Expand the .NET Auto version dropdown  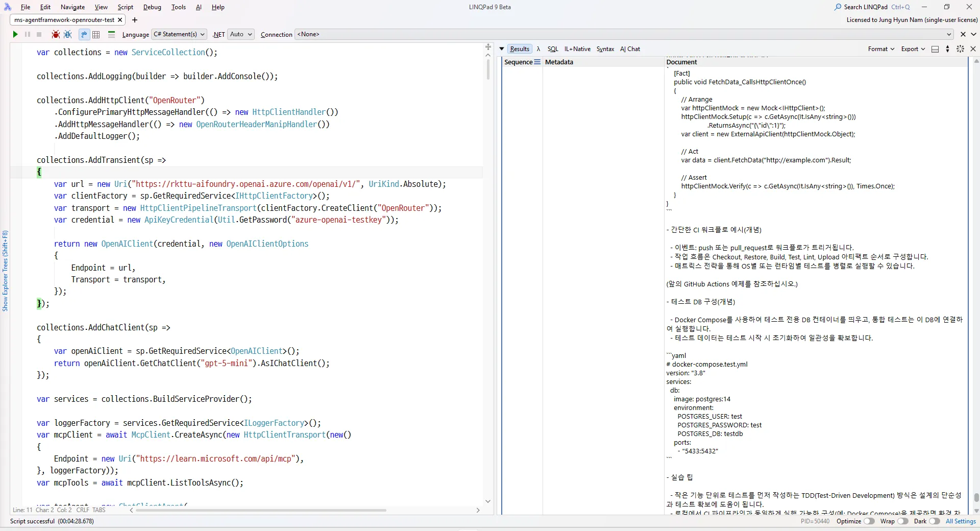[241, 34]
